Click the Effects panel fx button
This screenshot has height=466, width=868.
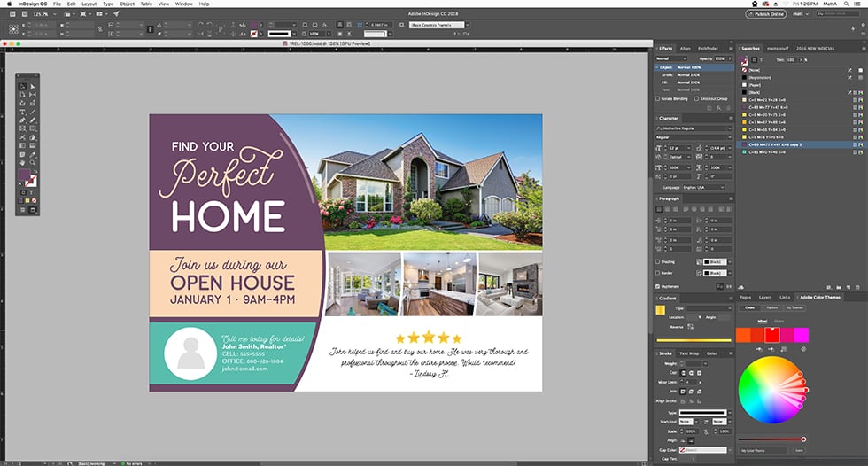pos(718,108)
